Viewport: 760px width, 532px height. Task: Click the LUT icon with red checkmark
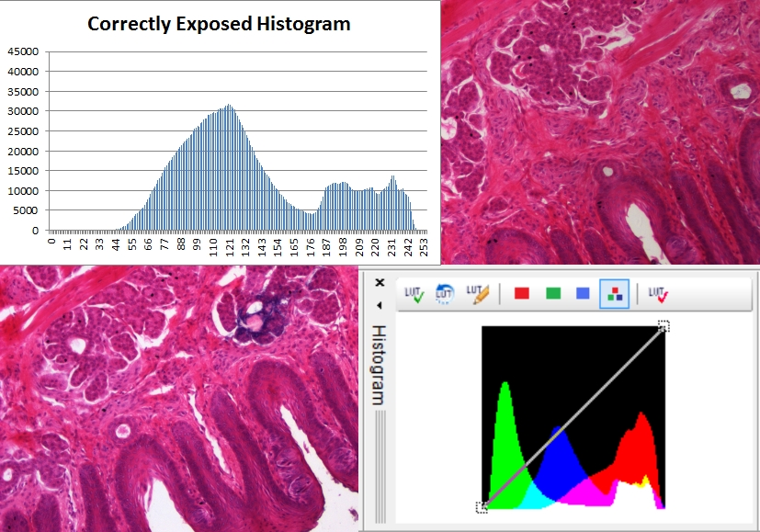point(658,294)
